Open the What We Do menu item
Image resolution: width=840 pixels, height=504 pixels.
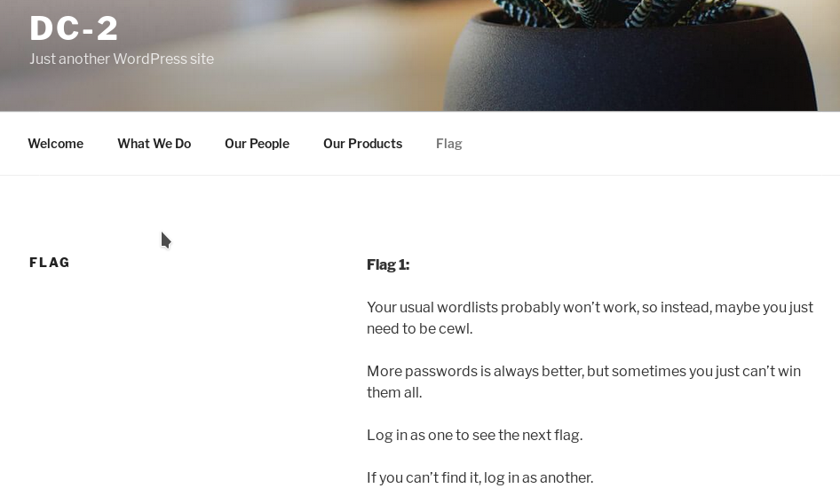tap(155, 144)
